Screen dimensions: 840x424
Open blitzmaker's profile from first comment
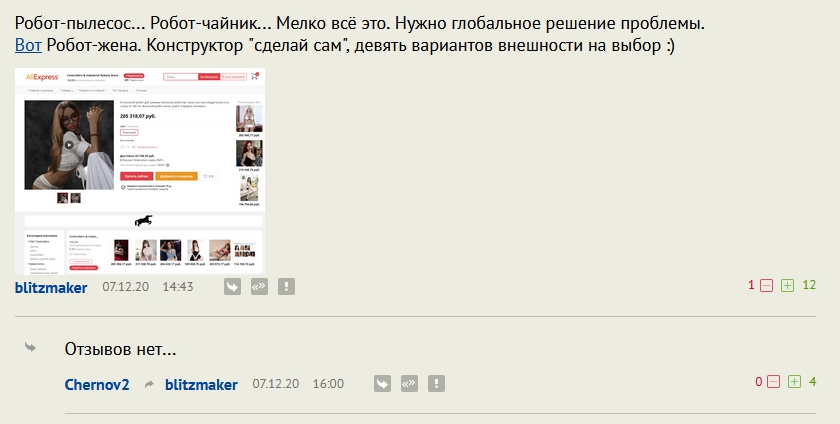click(51, 287)
